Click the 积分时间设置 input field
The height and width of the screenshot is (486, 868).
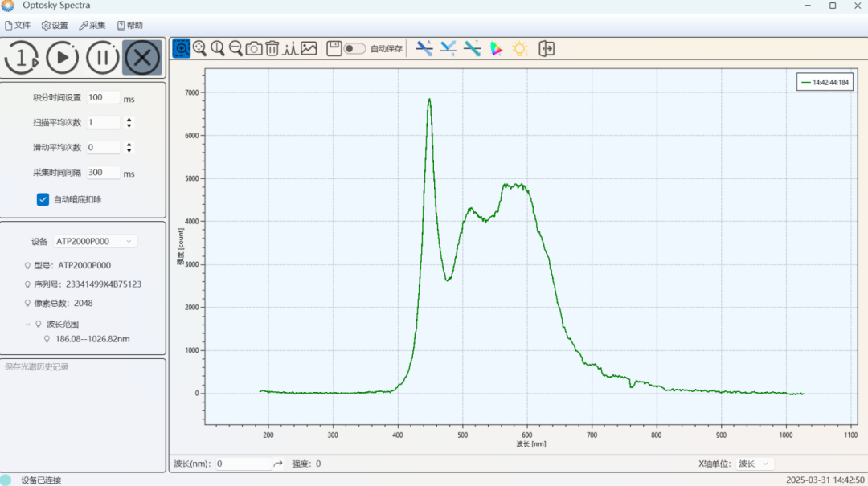[103, 97]
